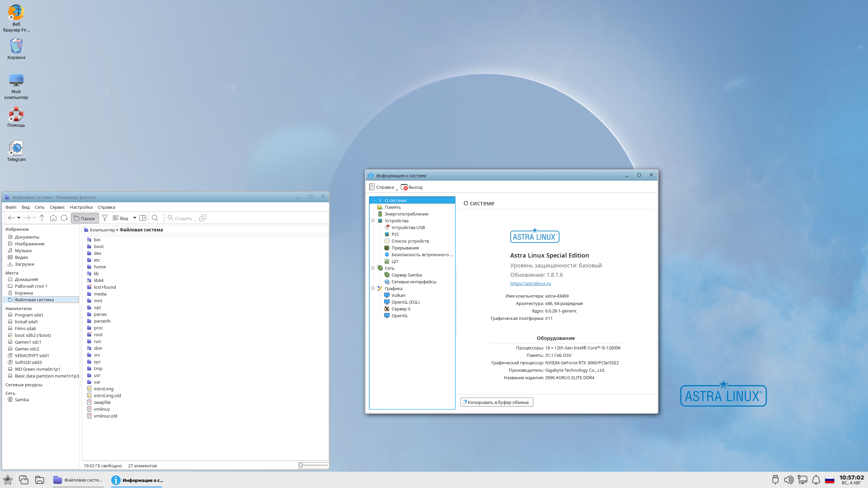The image size is (868, 488).
Task: Refresh the file listing
Action: coord(64,218)
